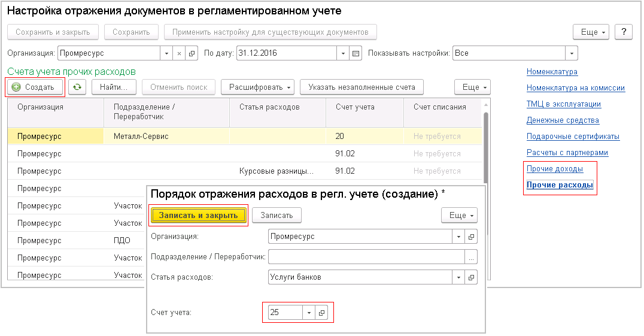The width and height of the screenshot is (644, 336).
Task: Open Еще menu in creation dialog
Action: 459,215
